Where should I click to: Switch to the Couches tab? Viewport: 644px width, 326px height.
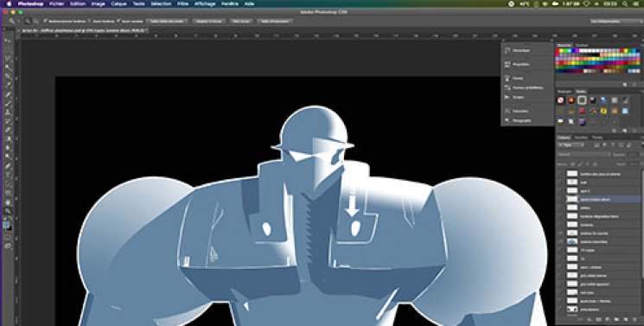(581, 137)
